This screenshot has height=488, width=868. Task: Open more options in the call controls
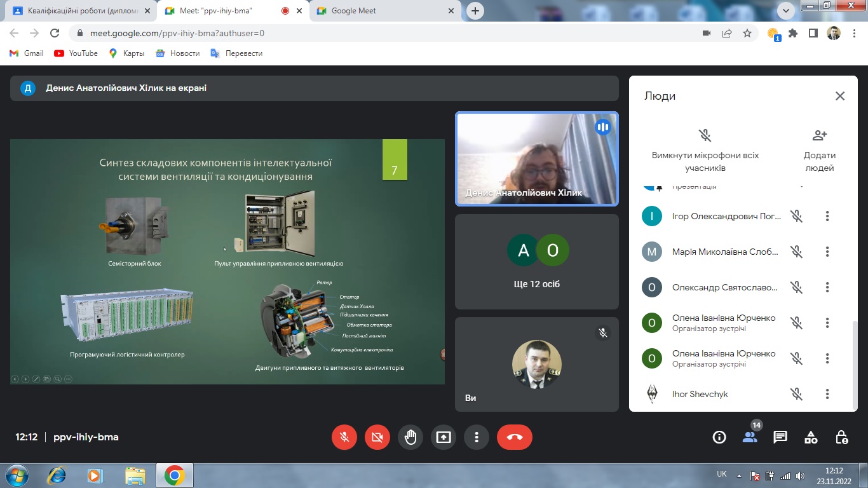point(477,437)
